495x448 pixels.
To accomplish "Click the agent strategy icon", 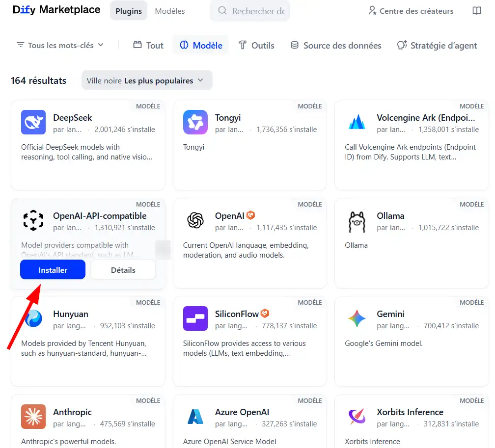I will [402, 45].
